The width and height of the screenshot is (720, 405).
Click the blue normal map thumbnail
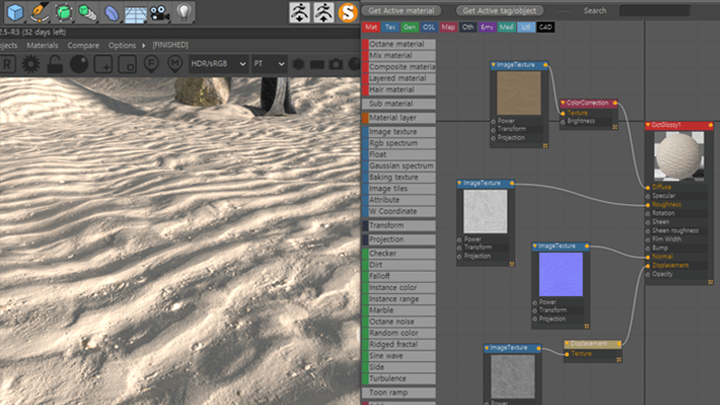pos(561,275)
